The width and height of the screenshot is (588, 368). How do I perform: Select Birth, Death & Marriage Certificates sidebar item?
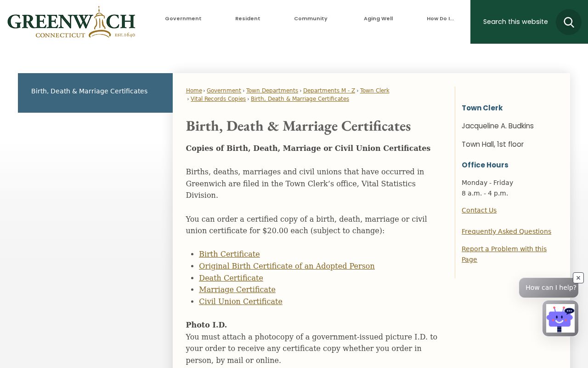(x=95, y=93)
